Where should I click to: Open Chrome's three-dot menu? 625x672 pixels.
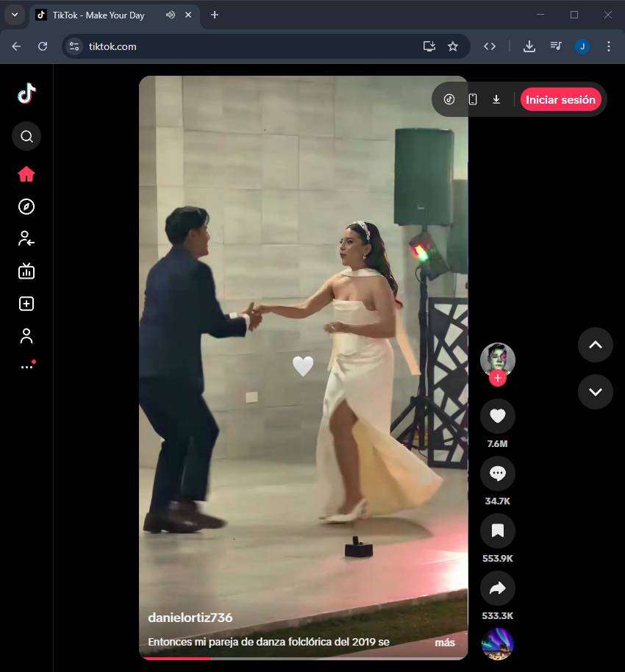608,46
